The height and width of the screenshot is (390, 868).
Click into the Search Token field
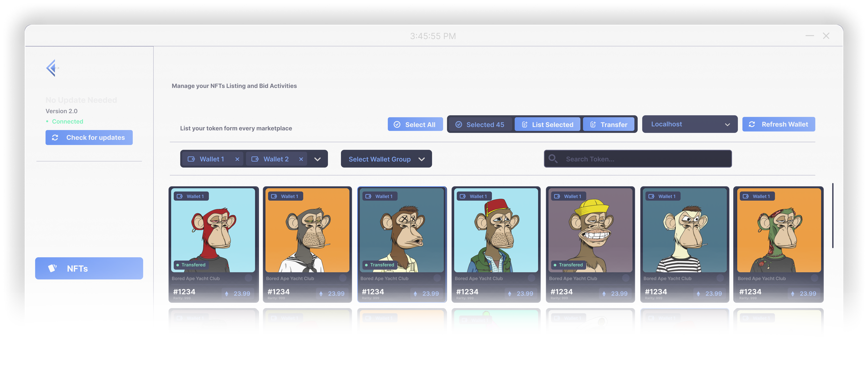pyautogui.click(x=637, y=159)
